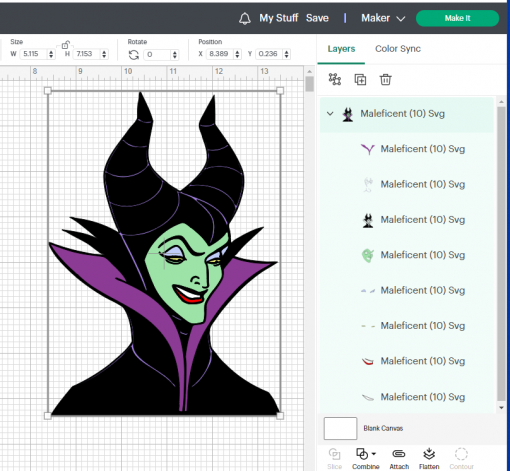
Task: Open My Stuff
Action: click(x=279, y=18)
